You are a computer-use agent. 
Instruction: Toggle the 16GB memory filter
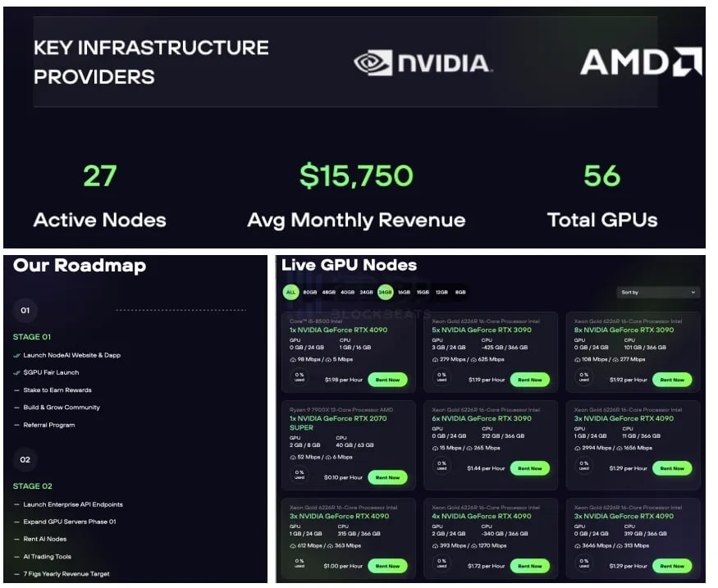[404, 292]
